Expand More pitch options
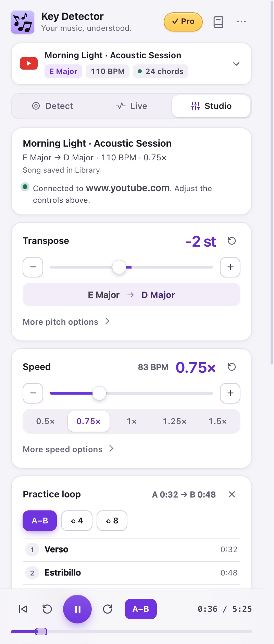Image resolution: width=274 pixels, height=644 pixels. [66, 322]
